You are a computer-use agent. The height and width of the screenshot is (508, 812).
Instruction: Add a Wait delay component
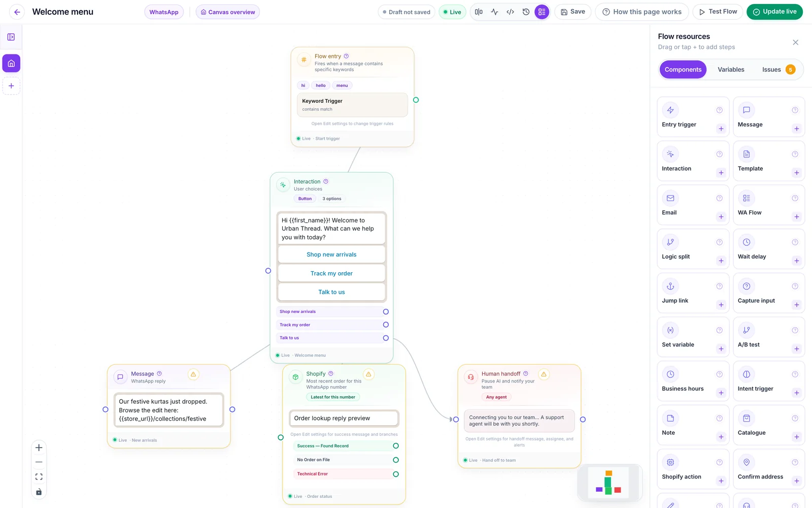797,261
